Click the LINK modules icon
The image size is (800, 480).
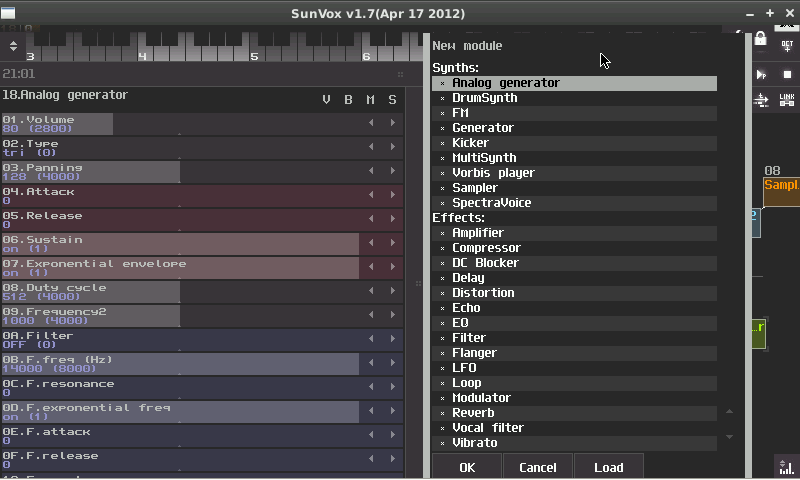tap(787, 99)
